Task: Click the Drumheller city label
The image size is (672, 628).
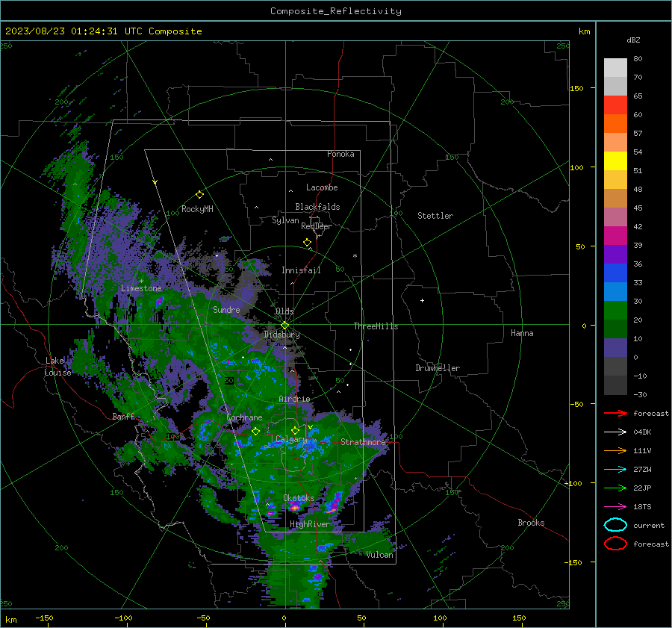Action: tap(438, 368)
